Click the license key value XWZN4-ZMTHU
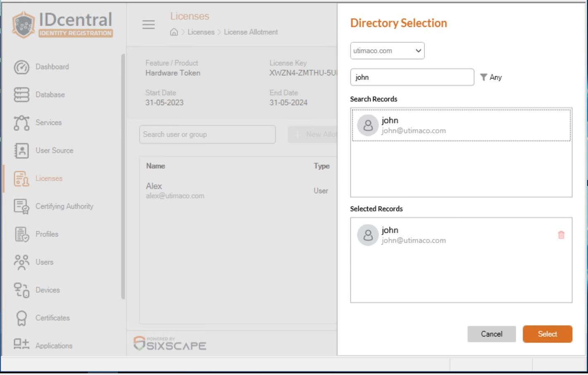Screen dimensions: 588x375 [x=303, y=73]
